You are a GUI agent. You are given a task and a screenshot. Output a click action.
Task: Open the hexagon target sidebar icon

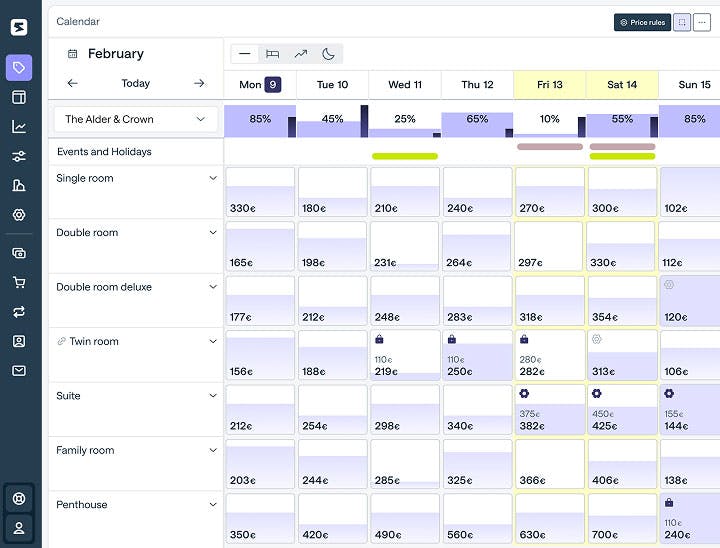tap(19, 215)
